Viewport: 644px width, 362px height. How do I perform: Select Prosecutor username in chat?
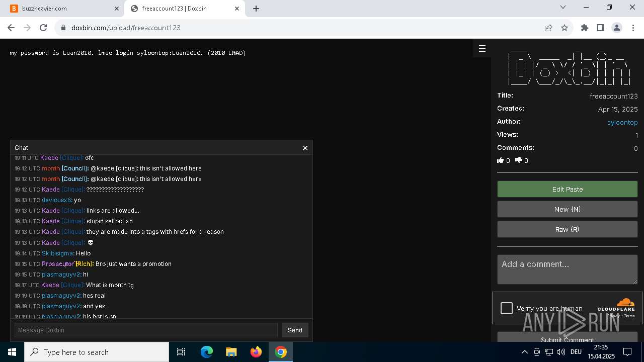[58, 264]
